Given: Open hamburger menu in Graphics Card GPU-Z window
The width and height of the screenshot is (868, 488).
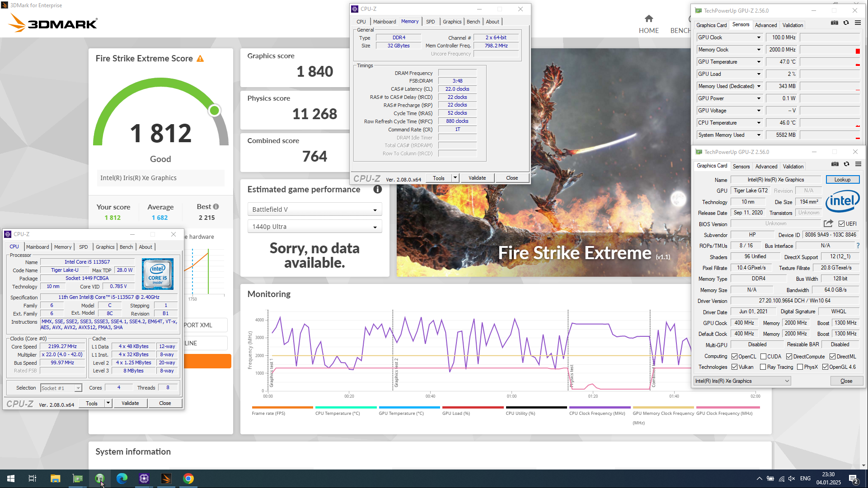Looking at the screenshot, I should click(858, 164).
